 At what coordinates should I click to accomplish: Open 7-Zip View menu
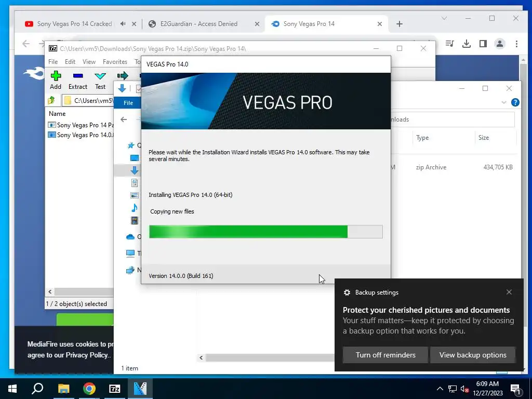[89, 62]
